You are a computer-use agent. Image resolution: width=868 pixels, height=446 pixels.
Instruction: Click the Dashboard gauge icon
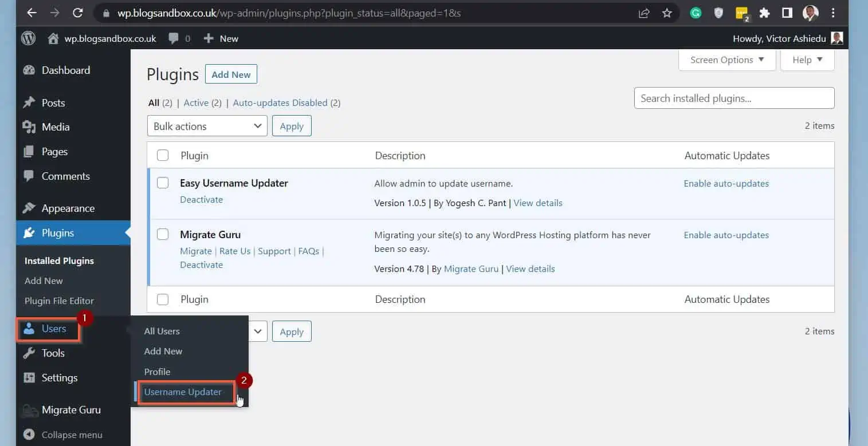tap(29, 70)
